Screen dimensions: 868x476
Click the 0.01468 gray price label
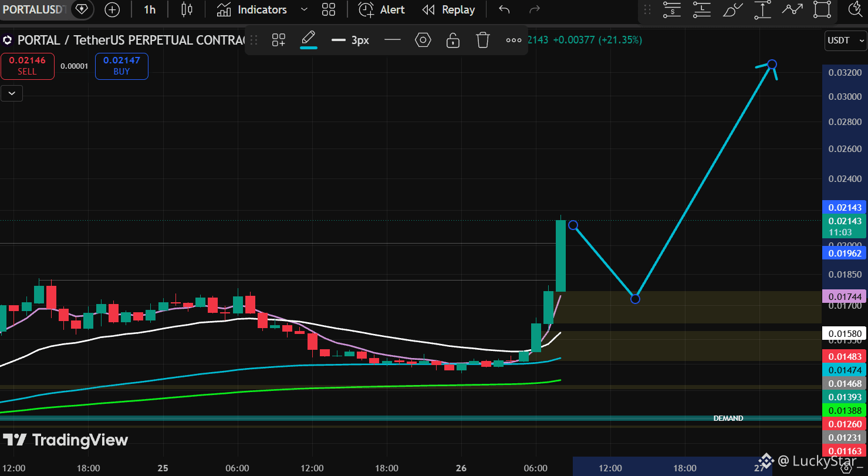click(x=845, y=383)
